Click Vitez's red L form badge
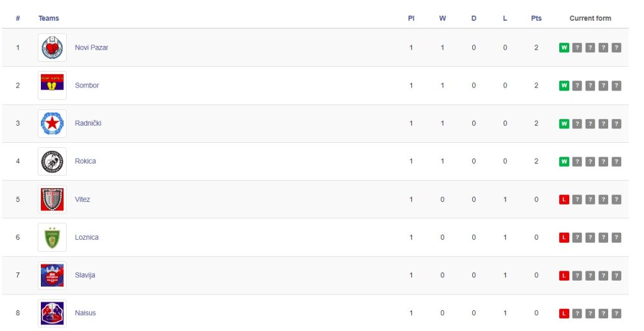This screenshot has width=644, height=331. [x=564, y=199]
